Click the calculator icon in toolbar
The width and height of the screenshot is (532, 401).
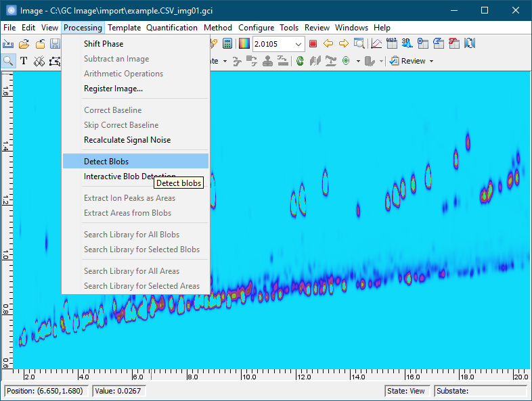(x=227, y=44)
